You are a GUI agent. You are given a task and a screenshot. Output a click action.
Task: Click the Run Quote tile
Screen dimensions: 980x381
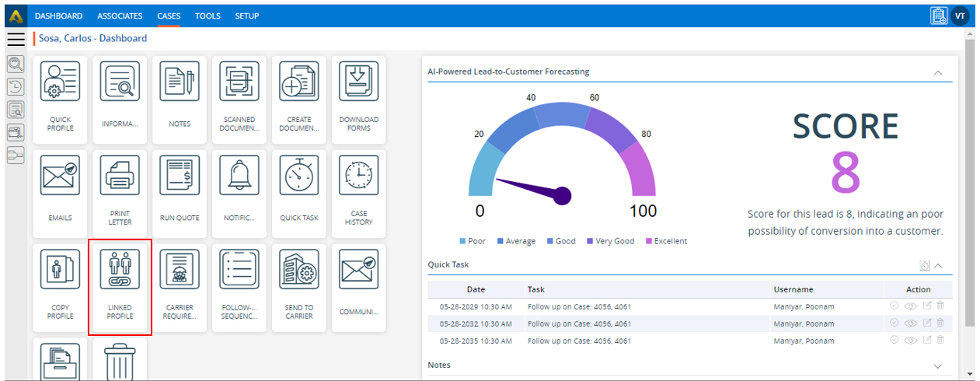(x=180, y=193)
